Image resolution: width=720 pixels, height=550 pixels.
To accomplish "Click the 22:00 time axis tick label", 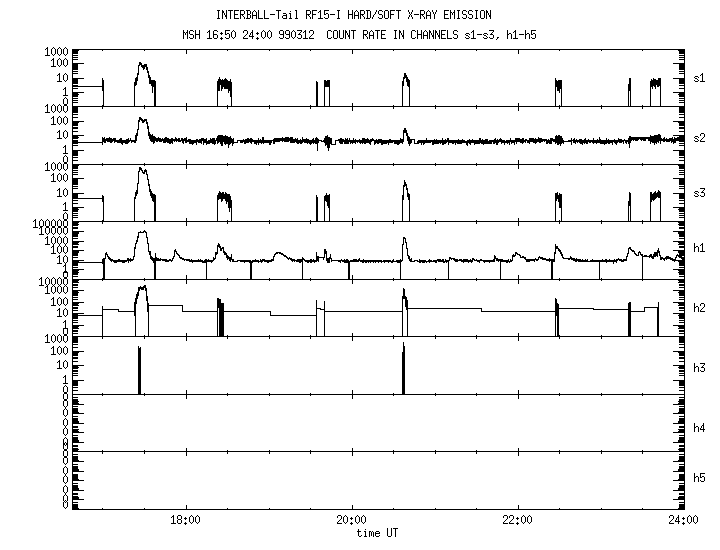I will click(517, 522).
